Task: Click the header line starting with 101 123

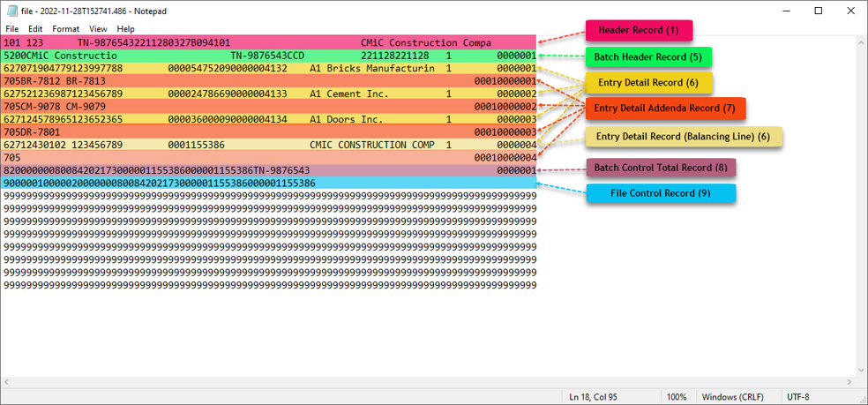Action: coord(268,42)
